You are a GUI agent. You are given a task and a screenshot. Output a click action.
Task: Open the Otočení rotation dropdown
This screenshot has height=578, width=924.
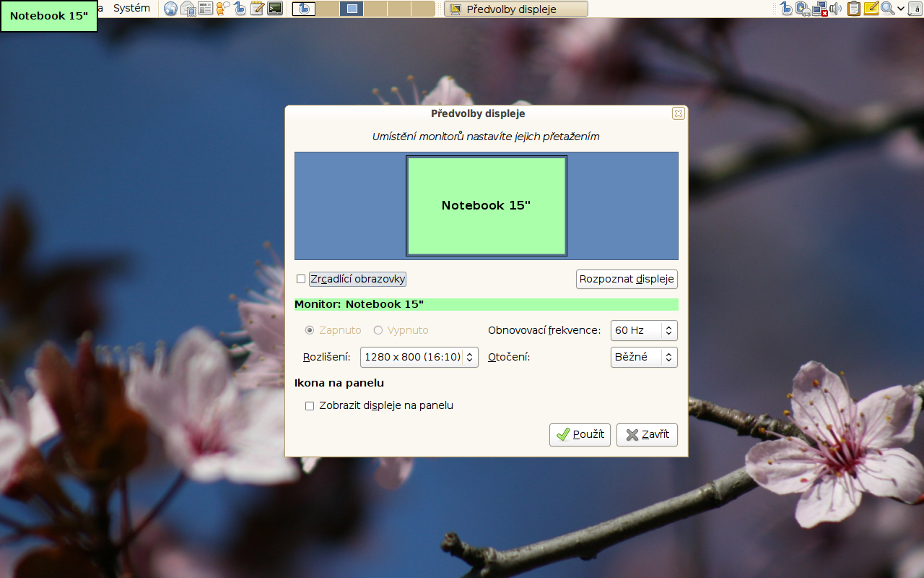pyautogui.click(x=643, y=357)
